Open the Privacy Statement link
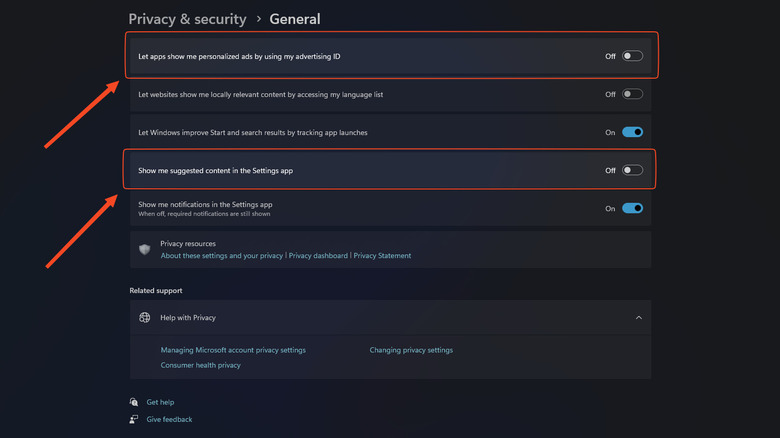The height and width of the screenshot is (438, 780). 382,256
